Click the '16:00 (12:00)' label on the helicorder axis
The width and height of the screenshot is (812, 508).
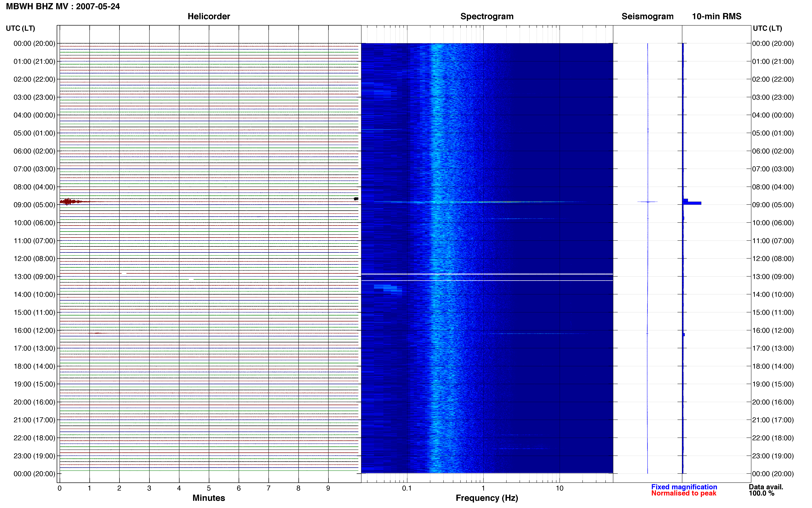pos(34,330)
